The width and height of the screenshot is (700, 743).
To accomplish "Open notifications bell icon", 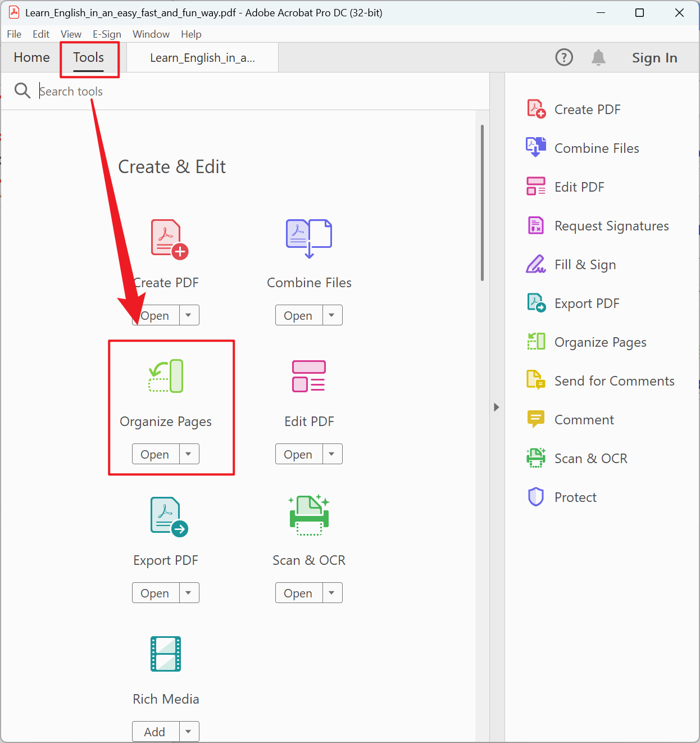I will click(598, 57).
